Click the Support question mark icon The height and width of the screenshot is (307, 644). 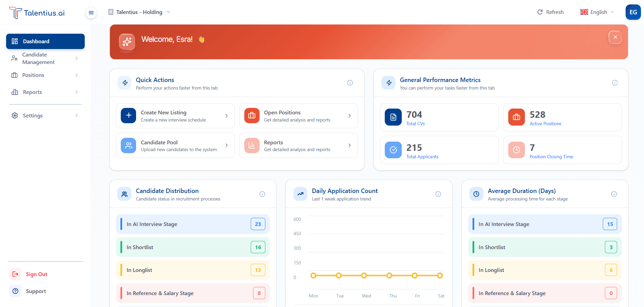[15, 291]
